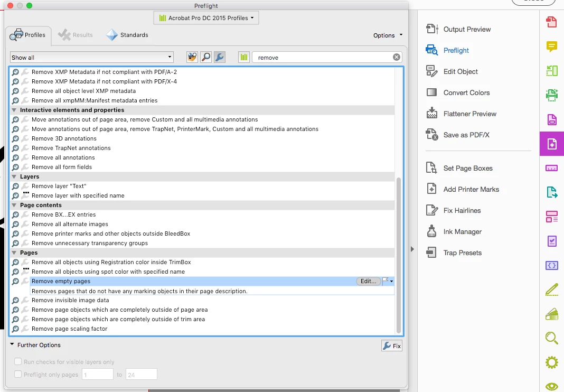The height and width of the screenshot is (392, 564).
Task: Toggle the show single checks magnifier filter button
Action: (x=206, y=57)
